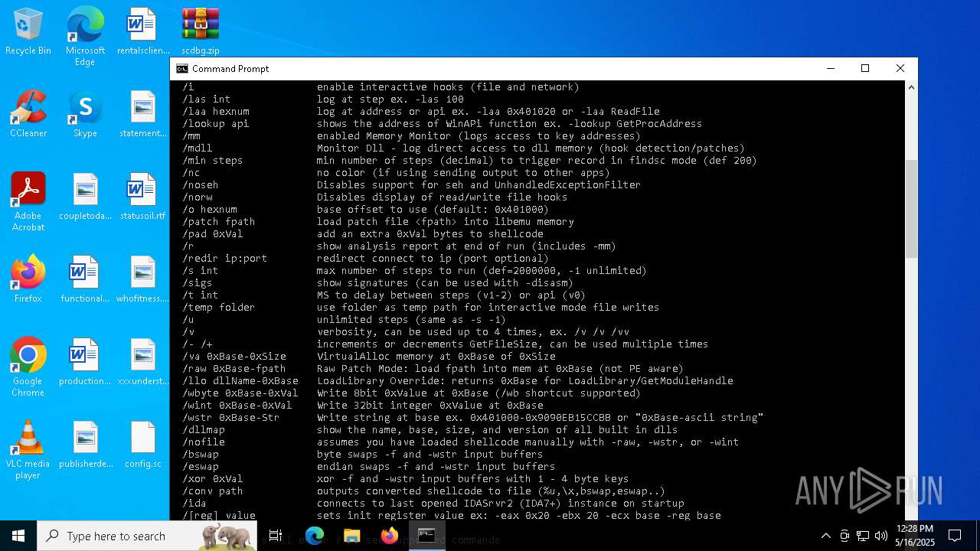The width and height of the screenshot is (980, 551).
Task: Launch CCleaner desktop shortcut
Action: point(28,114)
